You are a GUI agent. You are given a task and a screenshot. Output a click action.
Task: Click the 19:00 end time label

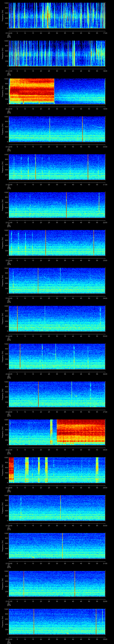point(105,109)
